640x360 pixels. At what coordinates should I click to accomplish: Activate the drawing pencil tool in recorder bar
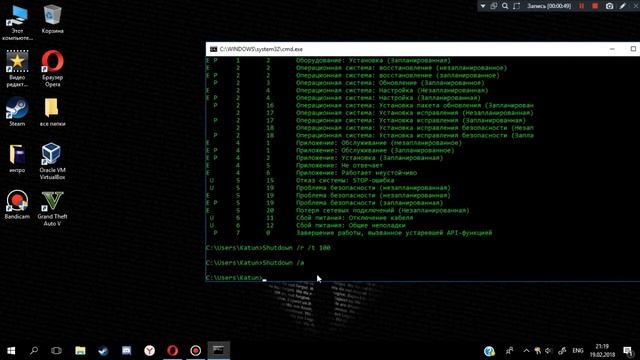pos(622,6)
